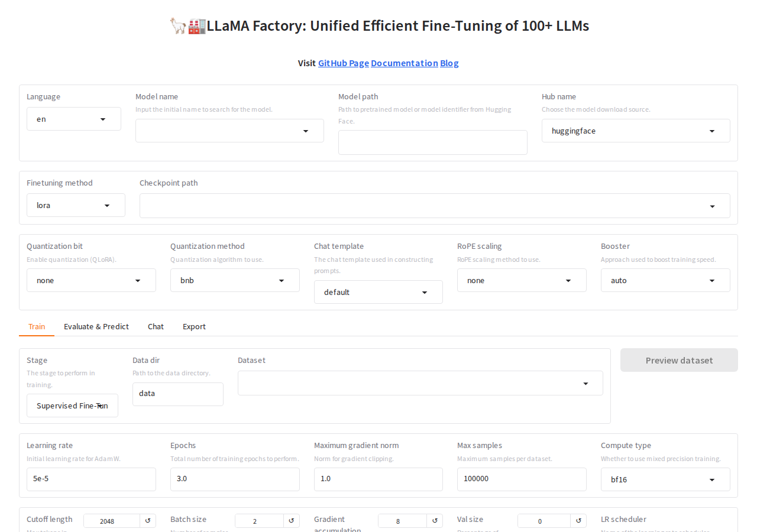This screenshot has height=532, width=757.
Task: Open the Documentation link
Action: click(405, 63)
